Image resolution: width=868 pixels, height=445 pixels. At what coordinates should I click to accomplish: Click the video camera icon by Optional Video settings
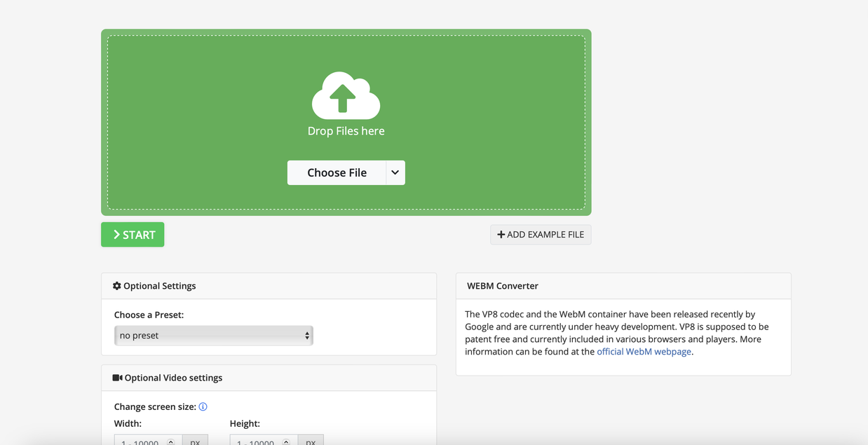coord(117,378)
